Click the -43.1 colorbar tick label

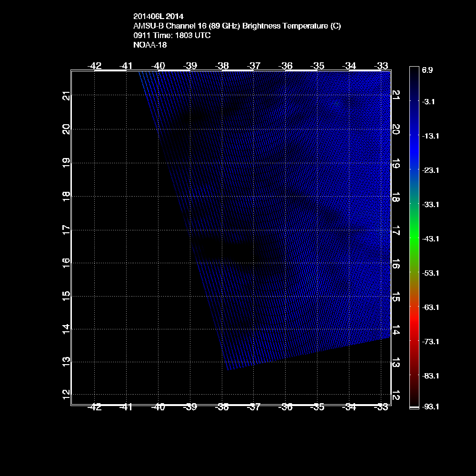(x=430, y=238)
